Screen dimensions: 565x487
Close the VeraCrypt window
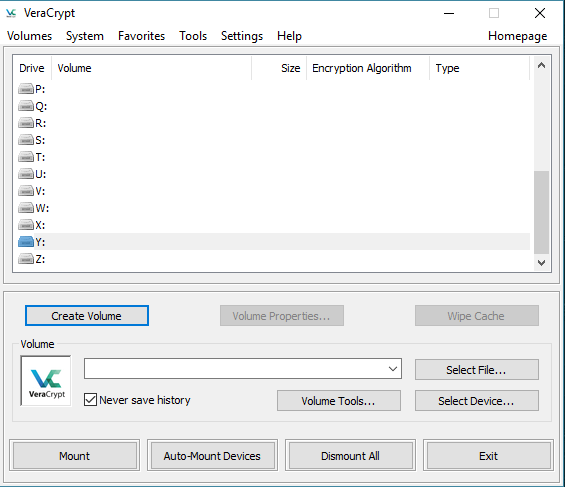[x=540, y=13]
